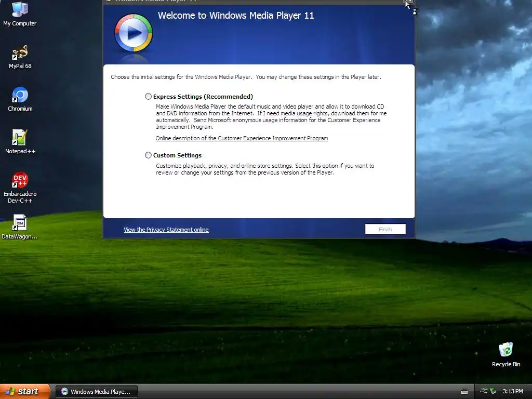
Task: Open the Customer Experience Improvement Program description link
Action: click(x=242, y=138)
